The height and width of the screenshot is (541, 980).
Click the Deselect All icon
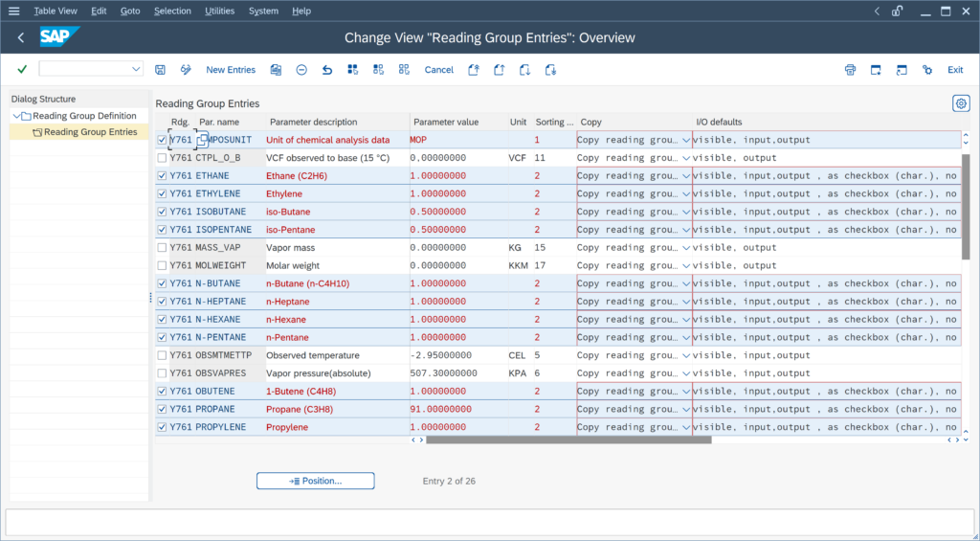[404, 70]
